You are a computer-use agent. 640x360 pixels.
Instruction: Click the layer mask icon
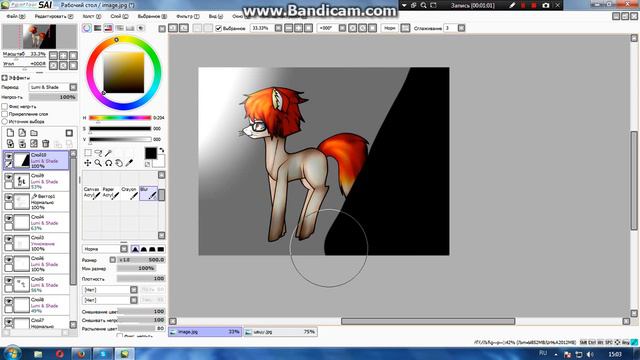tap(69, 133)
